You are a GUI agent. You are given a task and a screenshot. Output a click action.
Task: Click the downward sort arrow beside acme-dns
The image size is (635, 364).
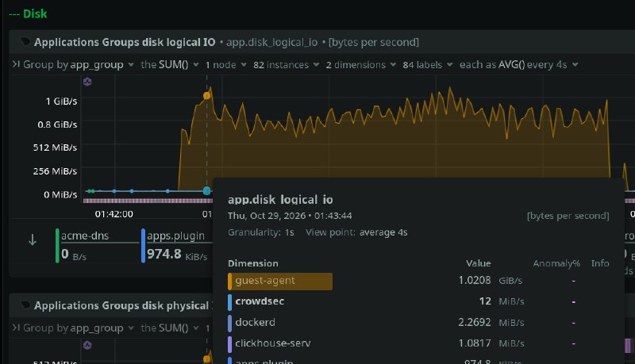coord(33,239)
